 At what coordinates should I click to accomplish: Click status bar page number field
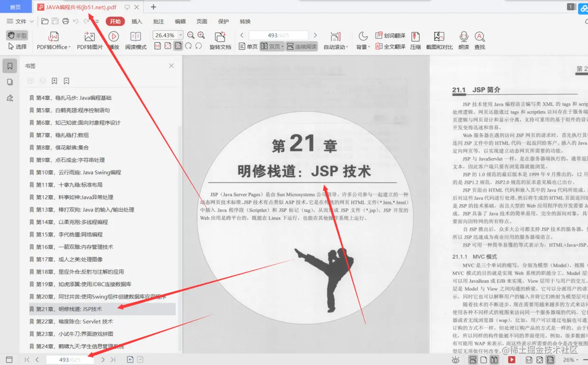tap(70, 360)
